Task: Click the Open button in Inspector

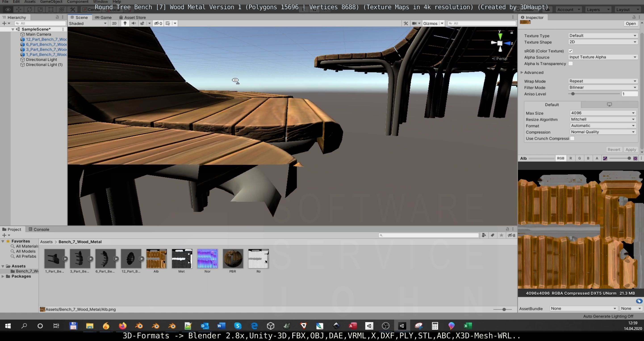Action: [x=631, y=23]
